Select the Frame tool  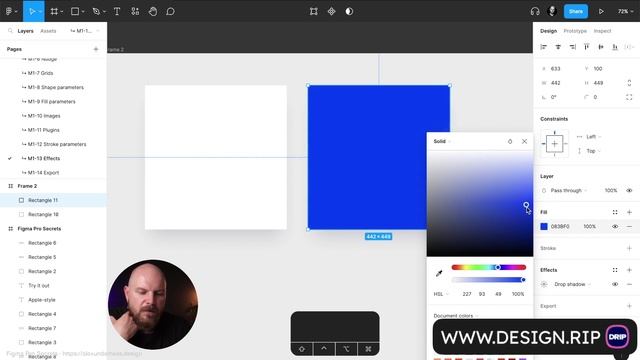pos(54,11)
